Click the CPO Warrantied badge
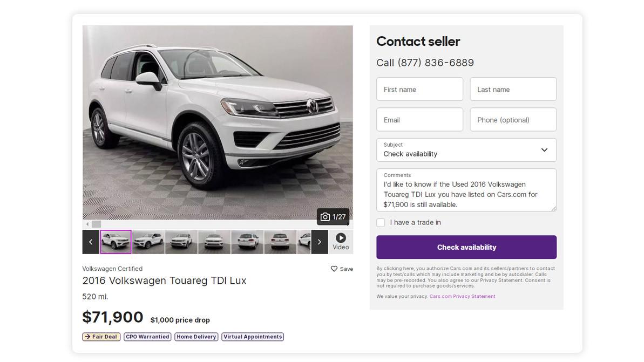The width and height of the screenshot is (644, 362). tap(147, 337)
